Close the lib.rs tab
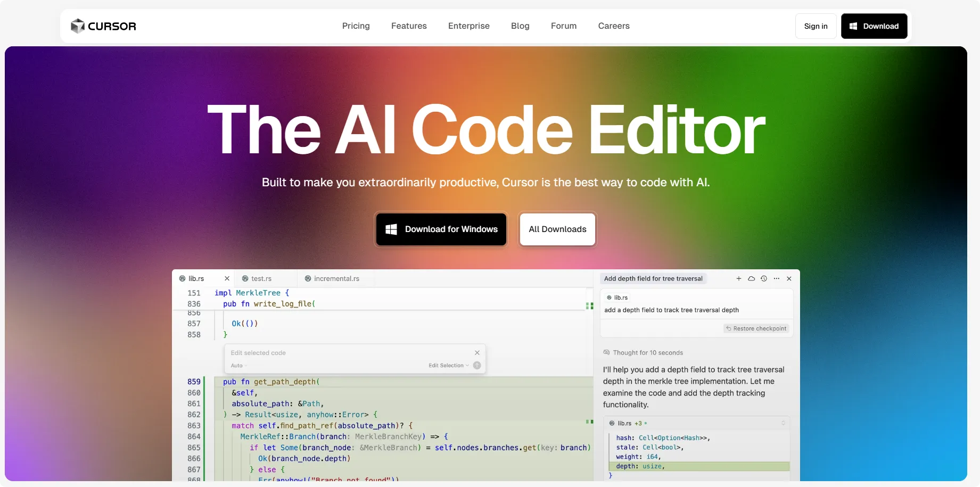Image resolution: width=980 pixels, height=487 pixels. pos(227,278)
